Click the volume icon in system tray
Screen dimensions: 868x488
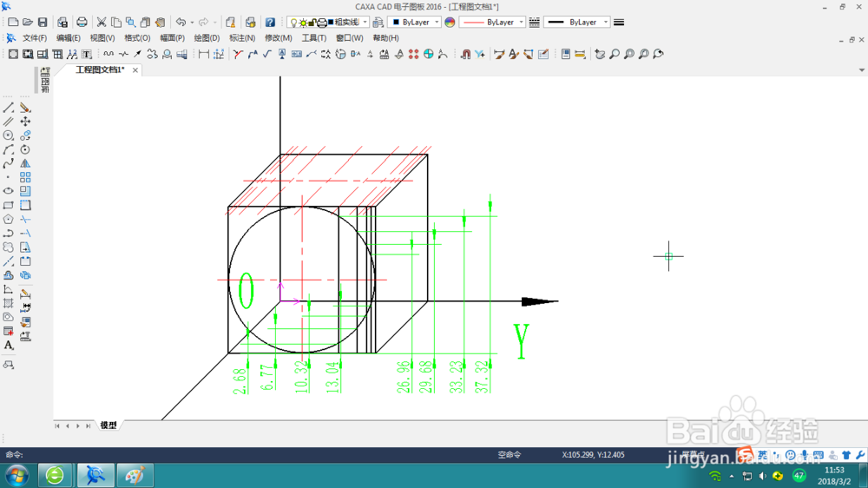pos(762,476)
